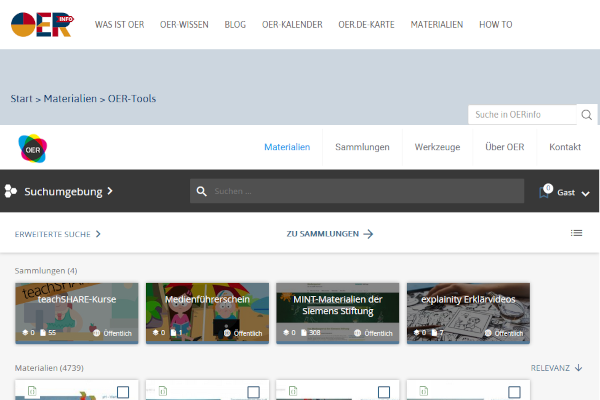Check the first material card checkbox

[x=123, y=392]
